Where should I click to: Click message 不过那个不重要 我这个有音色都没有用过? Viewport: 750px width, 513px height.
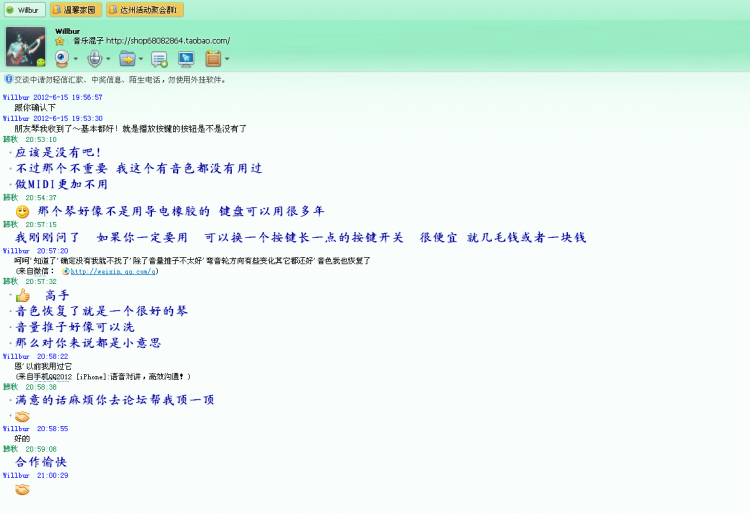click(x=139, y=168)
